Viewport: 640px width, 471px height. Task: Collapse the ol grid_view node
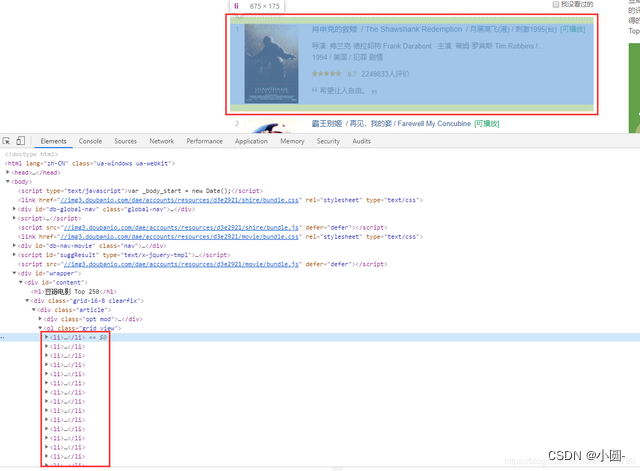tap(40, 328)
